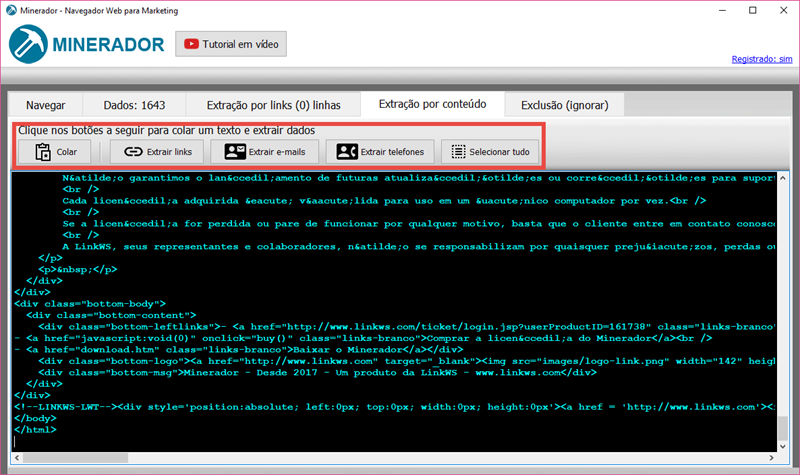Click the Minerador pickaxe logo

[x=28, y=44]
